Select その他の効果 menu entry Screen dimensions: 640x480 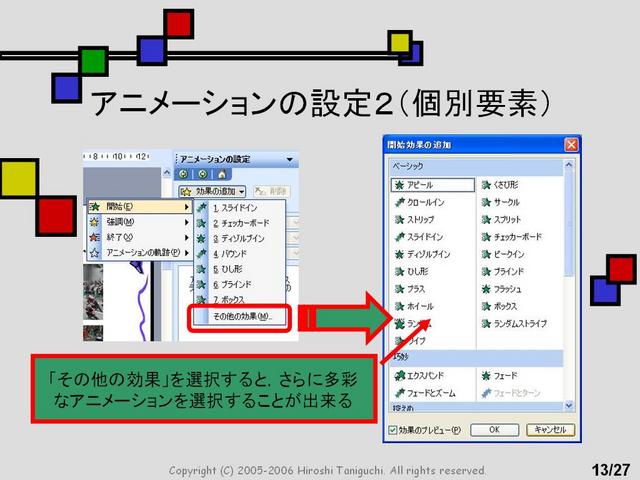pos(240,316)
